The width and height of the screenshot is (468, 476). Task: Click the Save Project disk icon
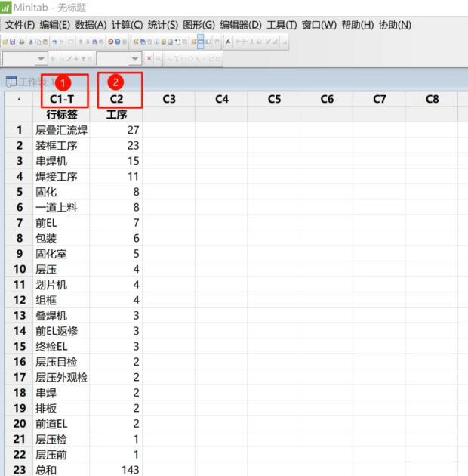(12, 42)
